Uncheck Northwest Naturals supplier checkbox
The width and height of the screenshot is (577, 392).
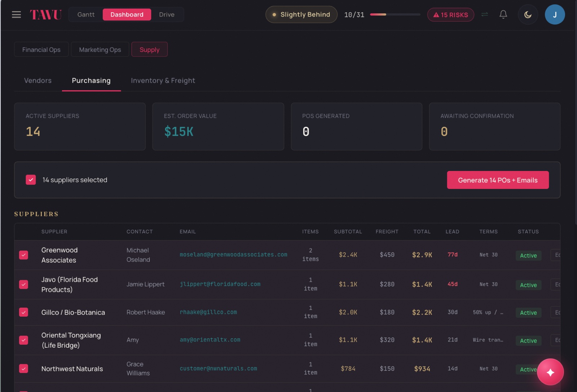[23, 369]
